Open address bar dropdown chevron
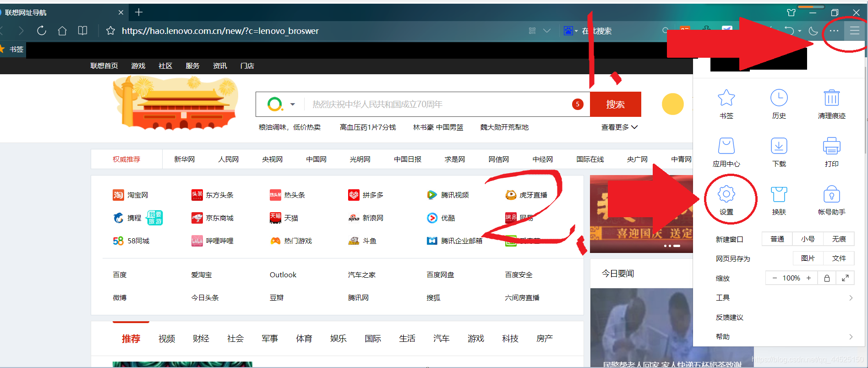The width and height of the screenshot is (868, 368). point(547,31)
